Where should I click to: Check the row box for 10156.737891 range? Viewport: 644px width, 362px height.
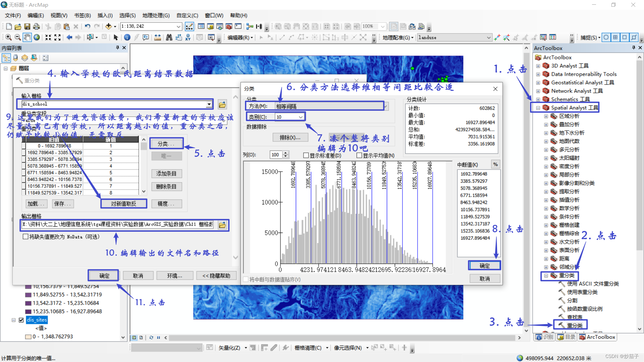click(x=23, y=186)
